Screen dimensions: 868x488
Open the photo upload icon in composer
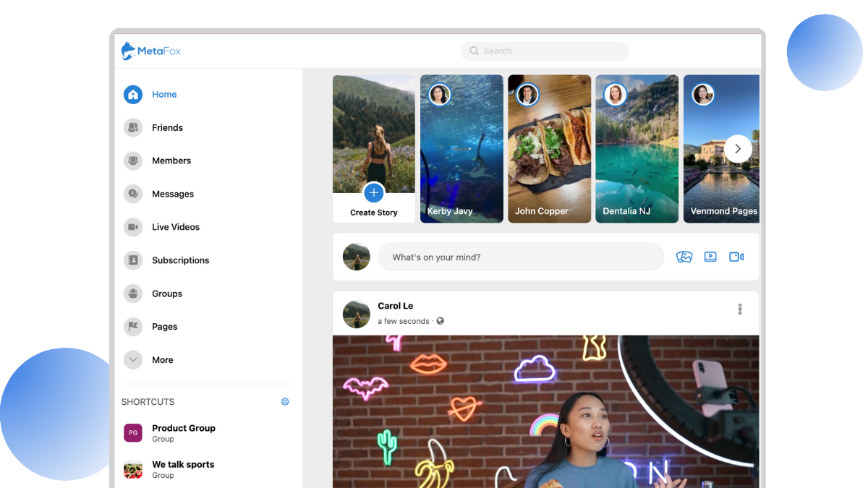pyautogui.click(x=684, y=257)
